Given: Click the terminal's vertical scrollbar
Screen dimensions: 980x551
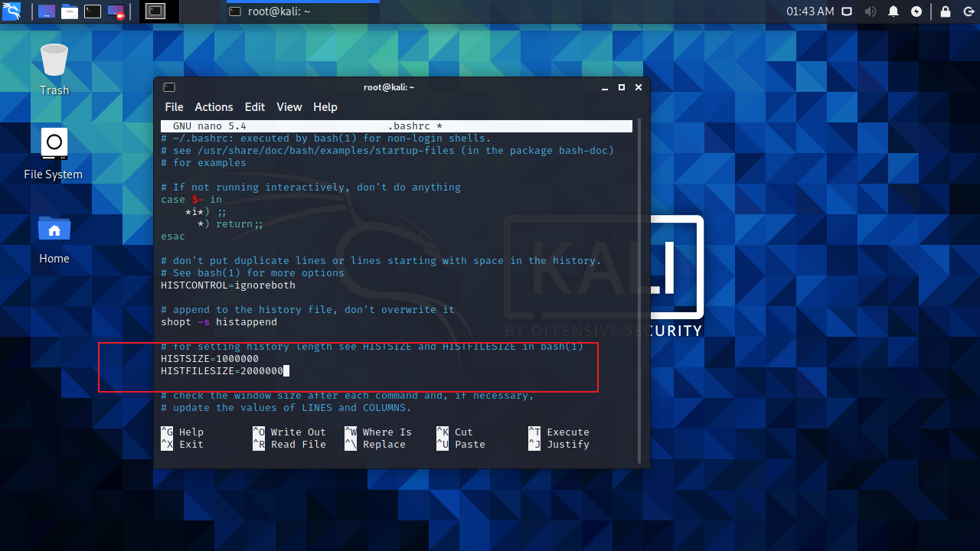Looking at the screenshot, I should click(x=639, y=291).
